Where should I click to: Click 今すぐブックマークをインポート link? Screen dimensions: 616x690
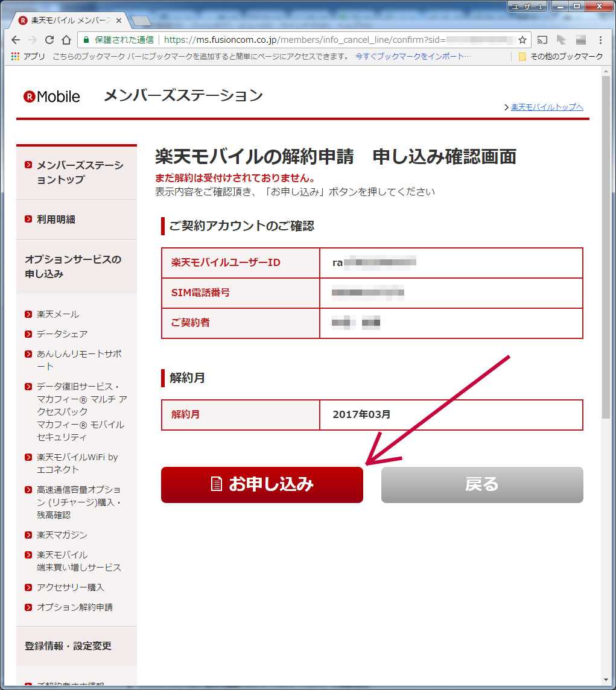413,56
